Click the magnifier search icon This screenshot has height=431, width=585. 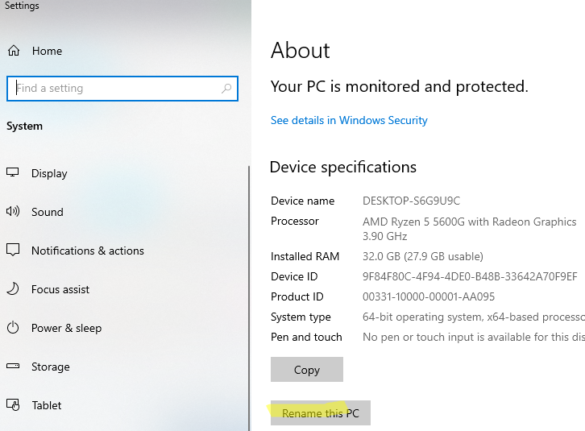pos(226,88)
